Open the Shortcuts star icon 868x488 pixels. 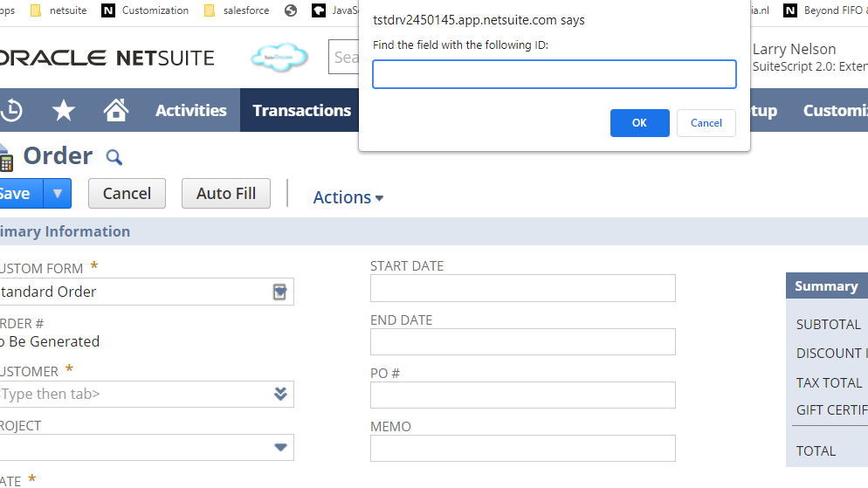pos(63,111)
